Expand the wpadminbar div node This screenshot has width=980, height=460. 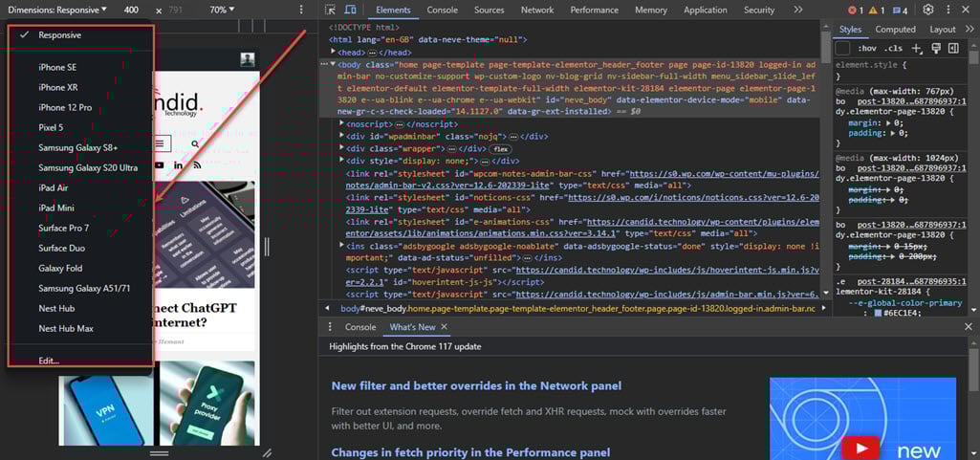coord(342,136)
